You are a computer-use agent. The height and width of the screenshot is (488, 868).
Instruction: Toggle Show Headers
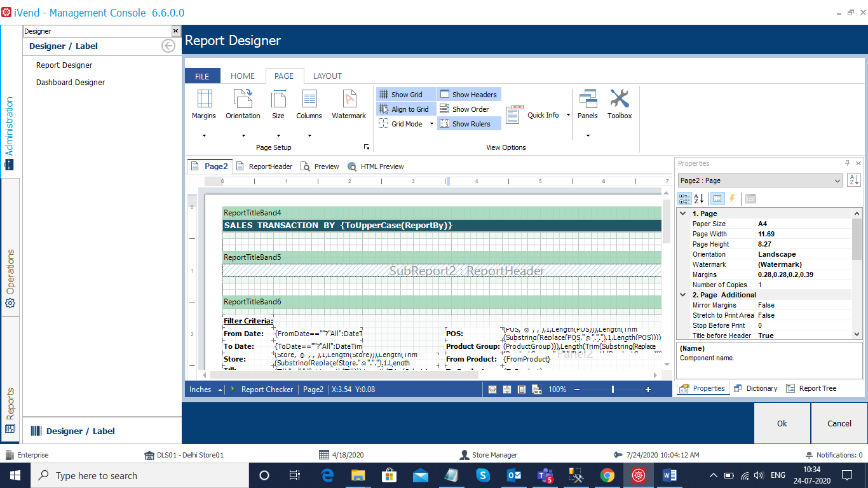(x=469, y=95)
